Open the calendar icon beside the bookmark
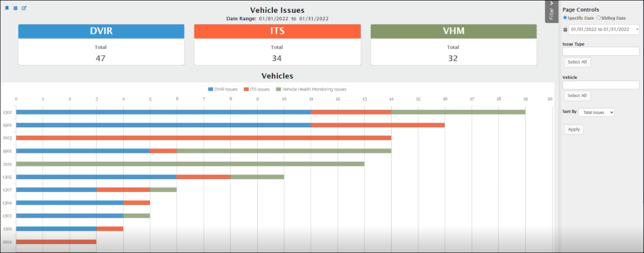The height and width of the screenshot is (253, 644). [15, 8]
